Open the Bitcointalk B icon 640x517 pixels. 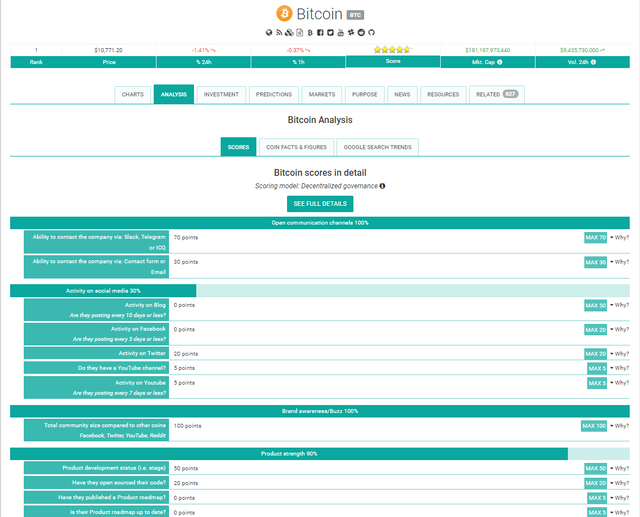click(310, 33)
